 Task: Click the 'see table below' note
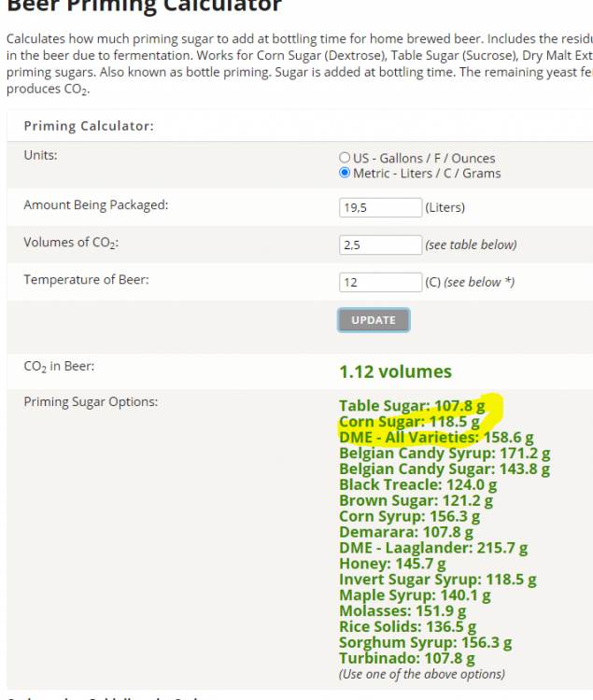click(x=471, y=245)
